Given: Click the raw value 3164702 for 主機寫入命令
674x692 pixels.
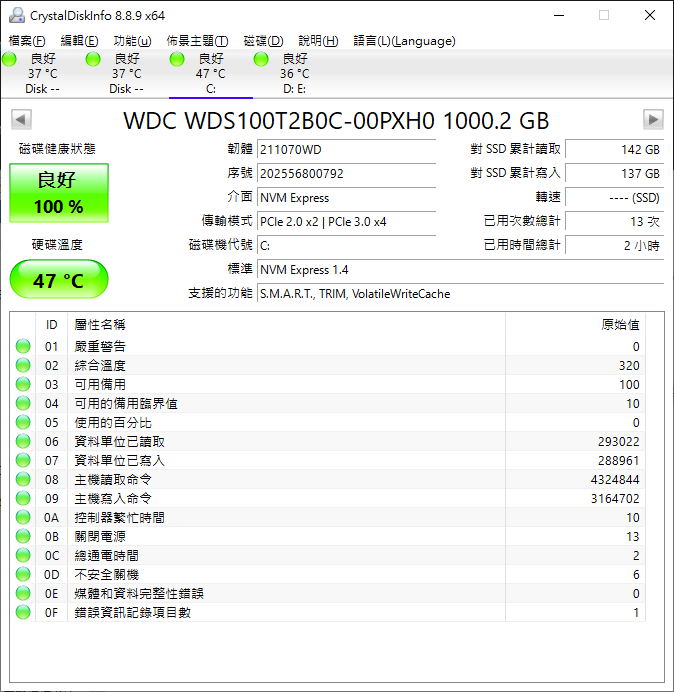Looking at the screenshot, I should point(615,498).
